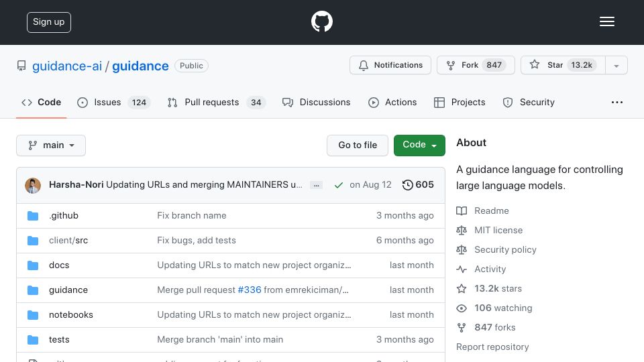Open the main branch selector dropdown
The height and width of the screenshot is (362, 644).
tap(51, 145)
